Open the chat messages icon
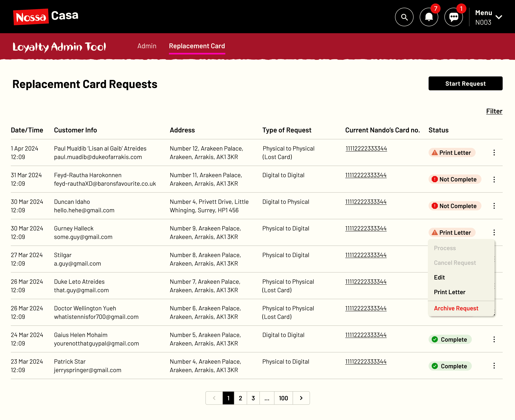515x420 pixels. [454, 17]
